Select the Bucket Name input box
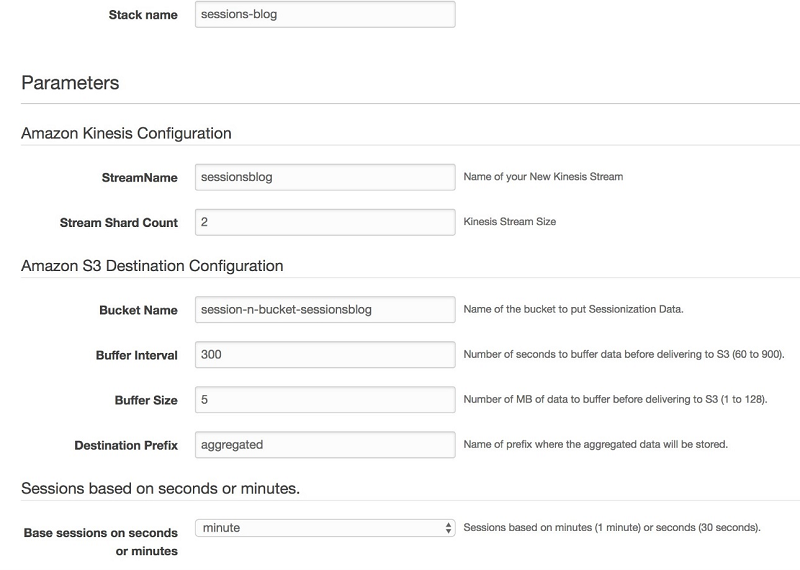Viewport: 800px width, 570px height. click(323, 310)
